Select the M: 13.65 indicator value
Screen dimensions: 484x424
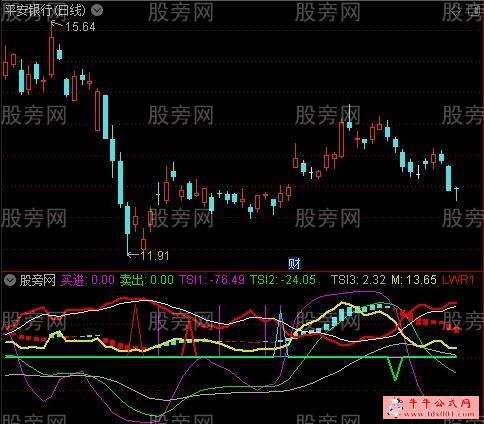tap(414, 280)
